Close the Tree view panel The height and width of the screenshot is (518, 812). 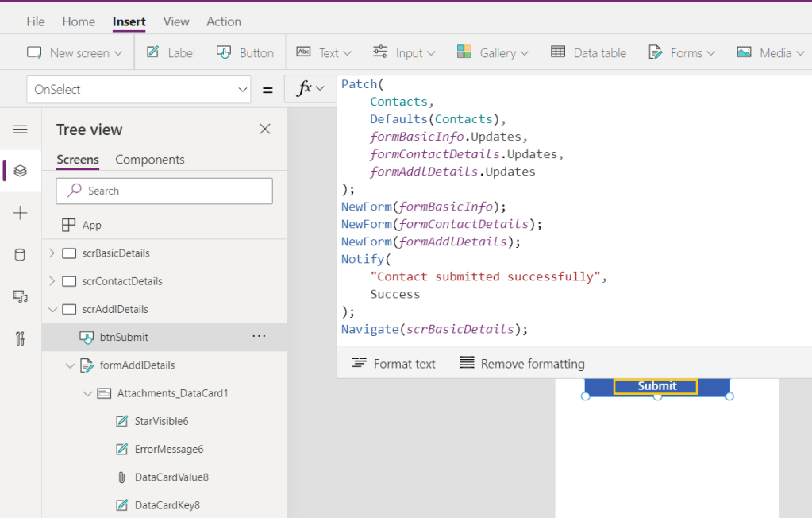[x=265, y=129]
